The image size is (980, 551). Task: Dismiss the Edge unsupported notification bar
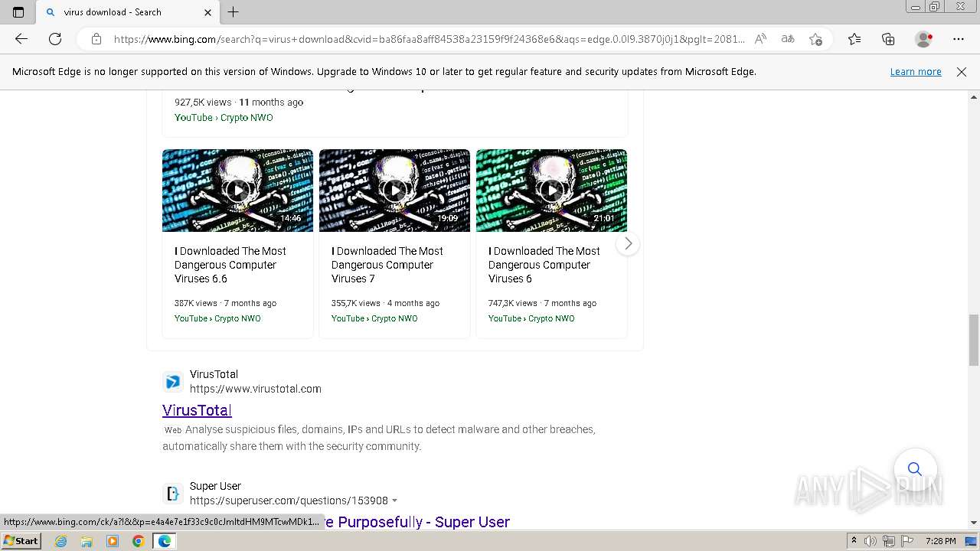coord(962,72)
